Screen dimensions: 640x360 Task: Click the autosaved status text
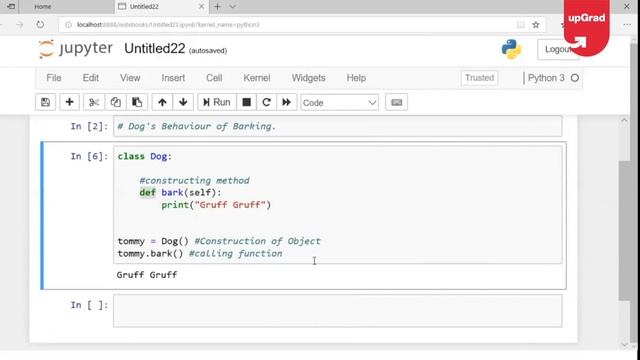(208, 51)
